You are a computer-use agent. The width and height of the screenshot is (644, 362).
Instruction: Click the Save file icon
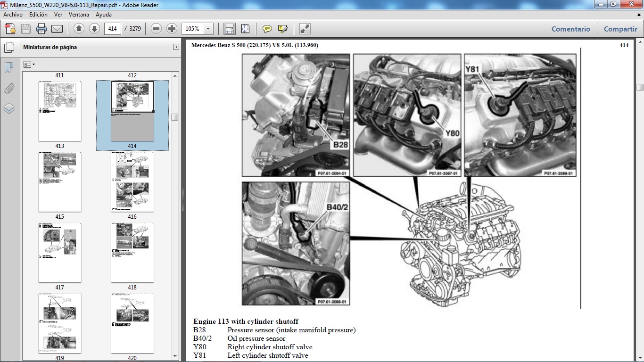(26, 29)
